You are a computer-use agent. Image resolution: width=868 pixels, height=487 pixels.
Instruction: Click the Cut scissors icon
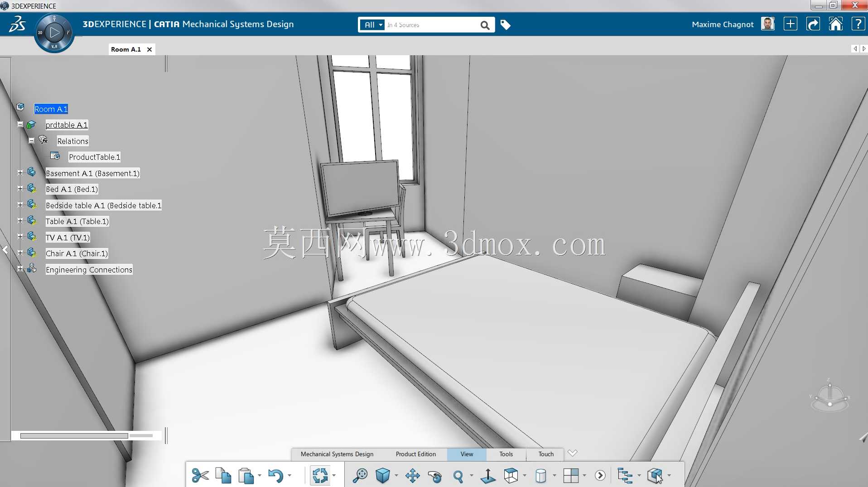pyautogui.click(x=200, y=476)
